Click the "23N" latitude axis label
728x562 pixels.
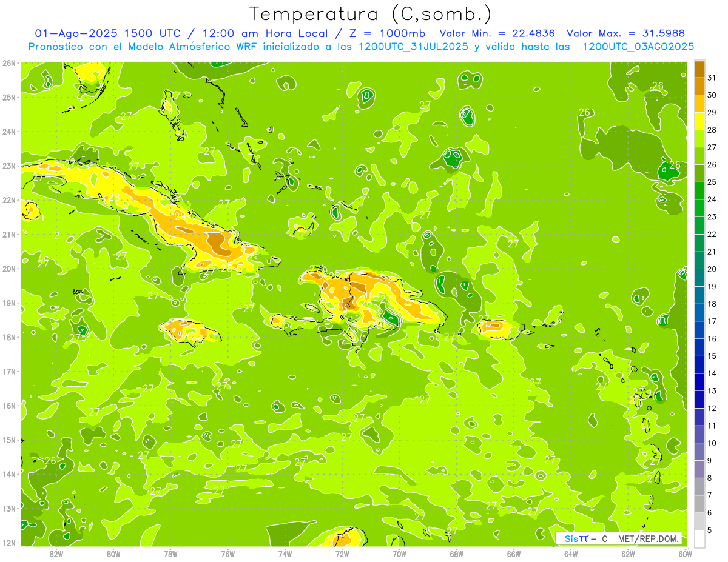click(9, 166)
